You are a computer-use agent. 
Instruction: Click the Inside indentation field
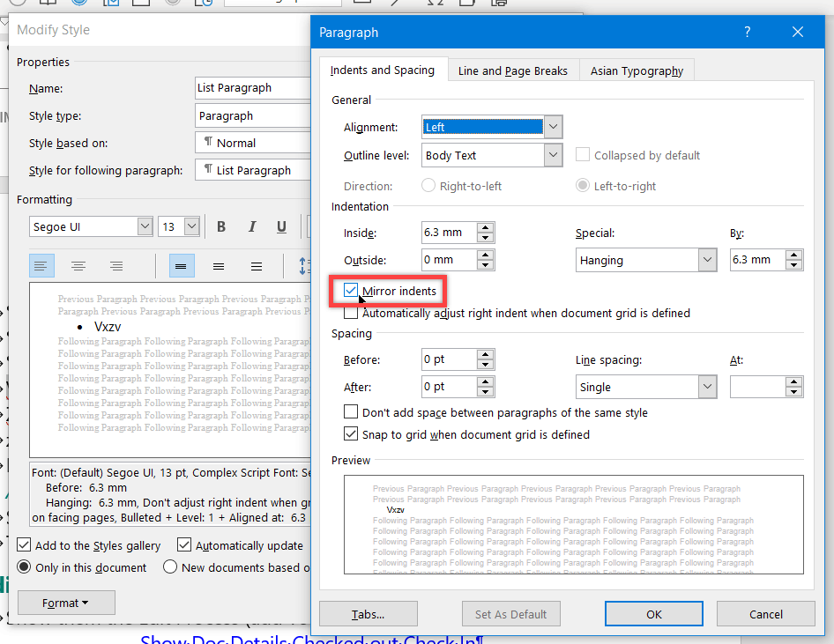(449, 233)
